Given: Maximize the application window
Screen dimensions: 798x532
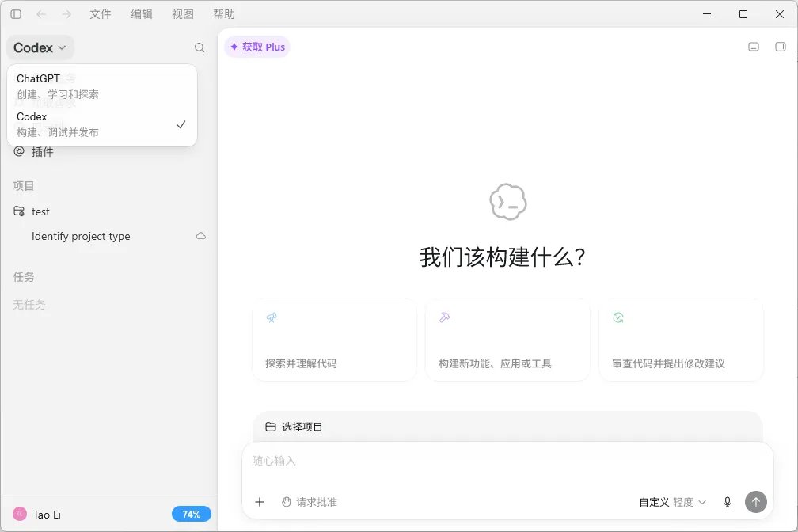Looking at the screenshot, I should [x=743, y=14].
